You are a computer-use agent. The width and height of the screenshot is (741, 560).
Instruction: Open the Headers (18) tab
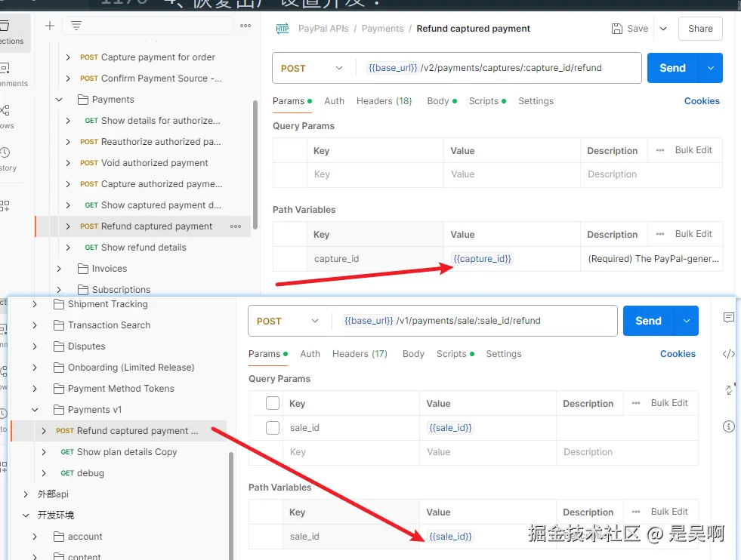(x=384, y=101)
